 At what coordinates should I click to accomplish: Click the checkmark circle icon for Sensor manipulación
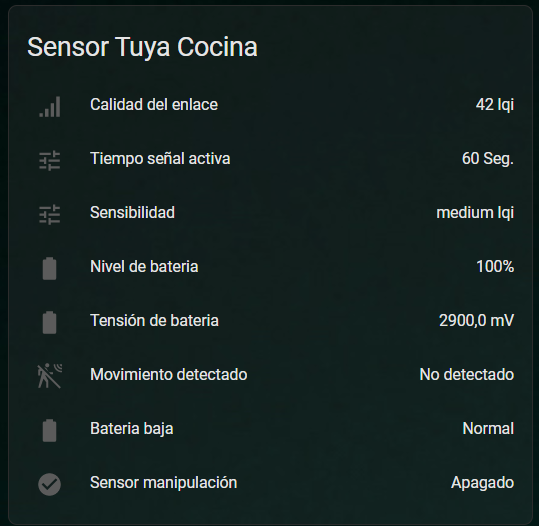pyautogui.click(x=50, y=484)
